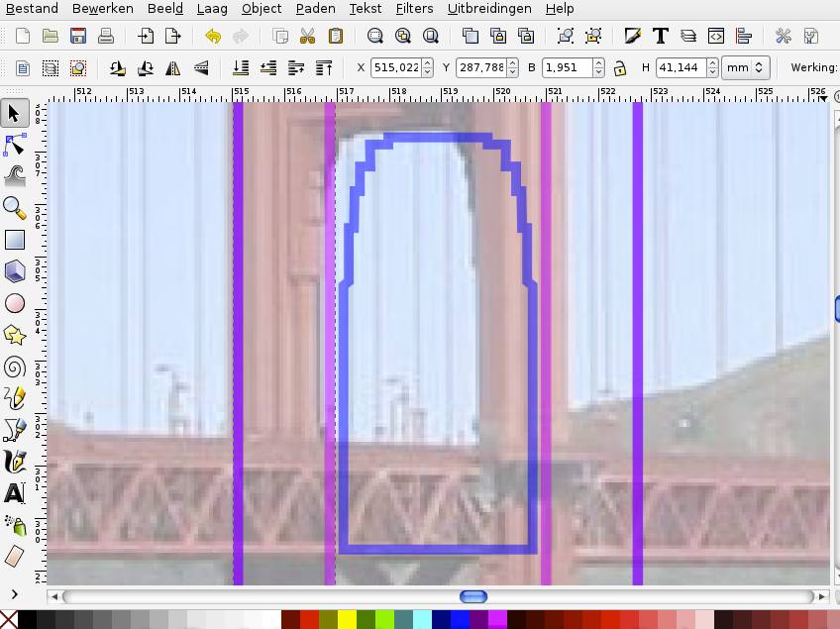Screen dimensions: 840x629
Task: Group the selected objects
Action: [x=566, y=36]
